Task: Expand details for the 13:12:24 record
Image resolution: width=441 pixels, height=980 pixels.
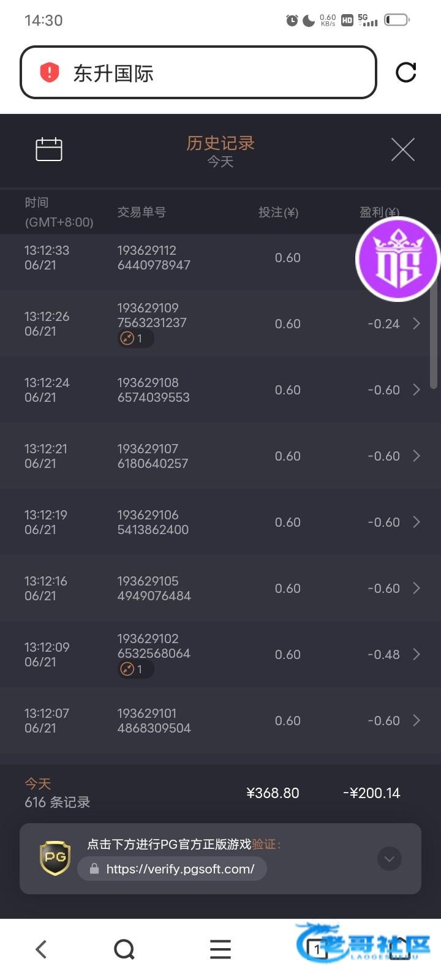Action: point(417,390)
